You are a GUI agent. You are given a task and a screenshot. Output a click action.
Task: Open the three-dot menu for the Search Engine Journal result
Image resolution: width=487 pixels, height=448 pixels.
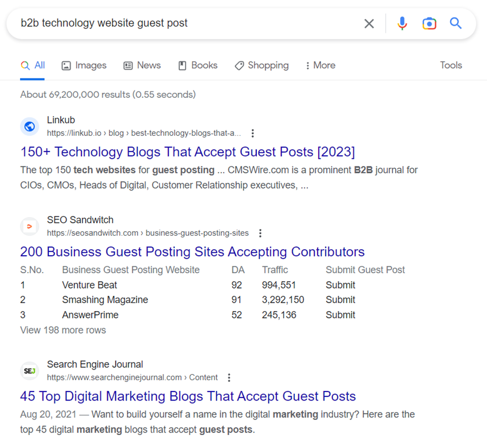coord(229,378)
